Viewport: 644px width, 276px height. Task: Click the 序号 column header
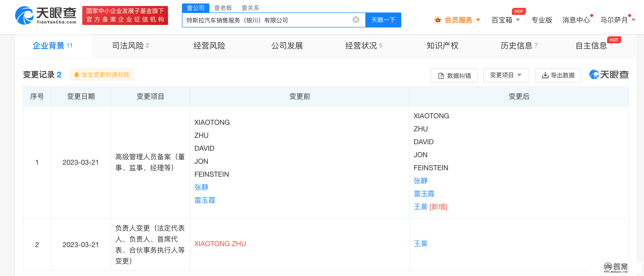[37, 96]
